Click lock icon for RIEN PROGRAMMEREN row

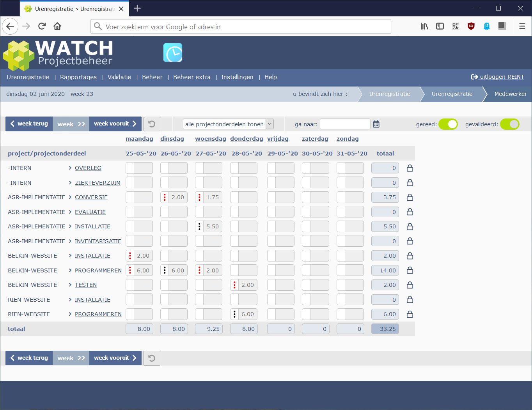click(410, 314)
